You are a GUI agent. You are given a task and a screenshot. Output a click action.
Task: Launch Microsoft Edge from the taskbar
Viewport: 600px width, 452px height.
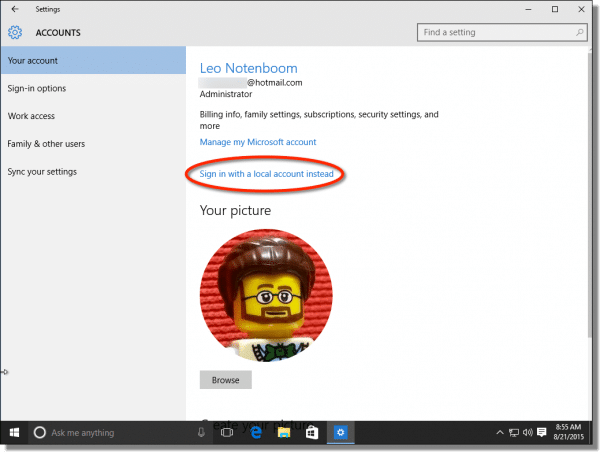256,433
